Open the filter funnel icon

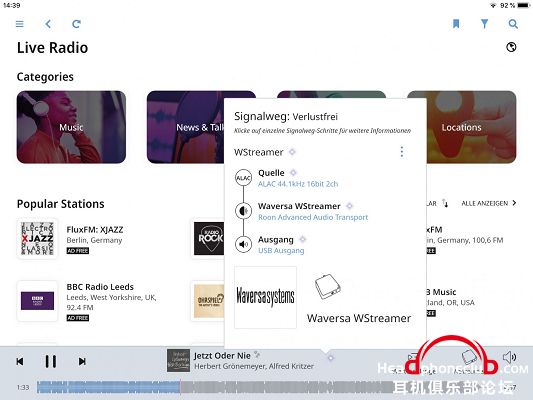pos(484,24)
